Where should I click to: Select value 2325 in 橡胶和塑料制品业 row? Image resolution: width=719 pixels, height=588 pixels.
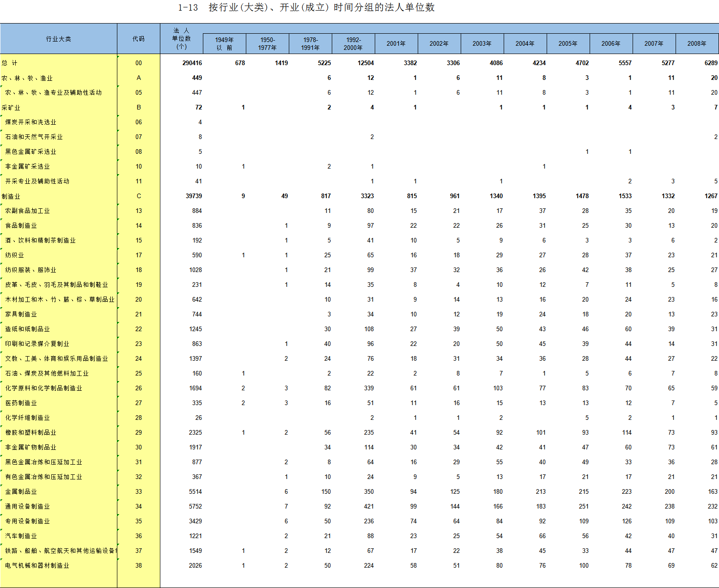195,433
